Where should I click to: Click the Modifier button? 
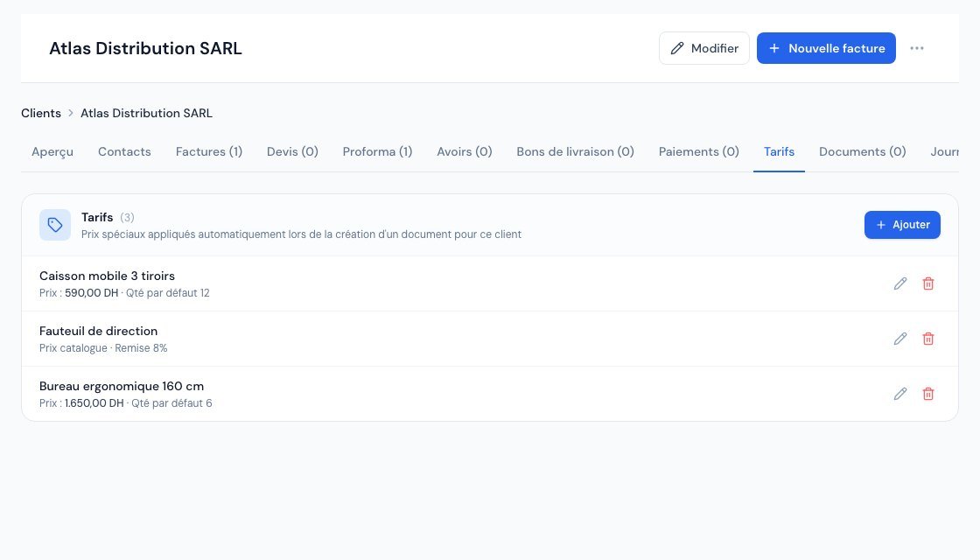704,48
